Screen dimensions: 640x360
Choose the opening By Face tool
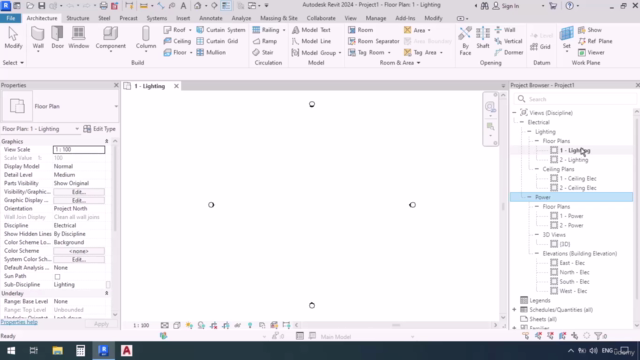click(465, 41)
